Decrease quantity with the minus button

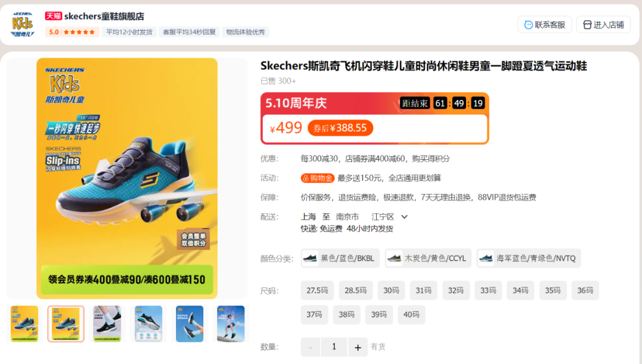[310, 347]
